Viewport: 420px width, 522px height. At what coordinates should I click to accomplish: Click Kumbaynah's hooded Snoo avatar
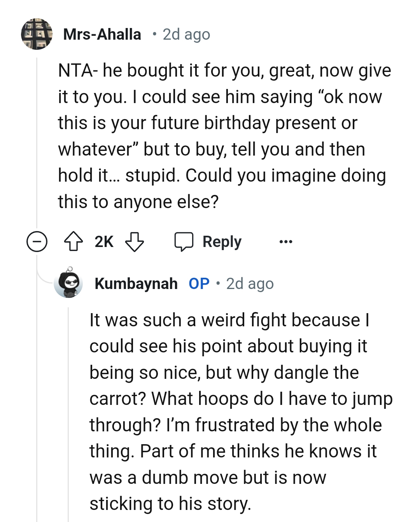[68, 284]
